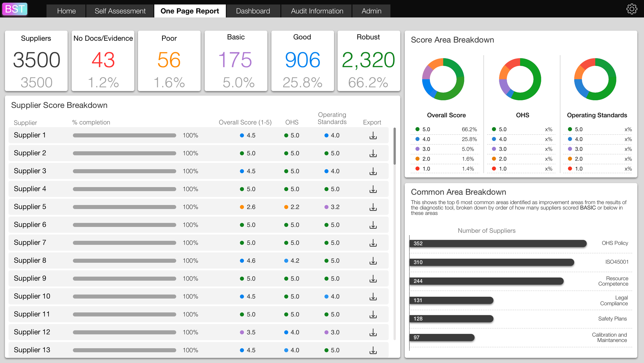
Task: Go to the Home tab
Action: [x=66, y=11]
